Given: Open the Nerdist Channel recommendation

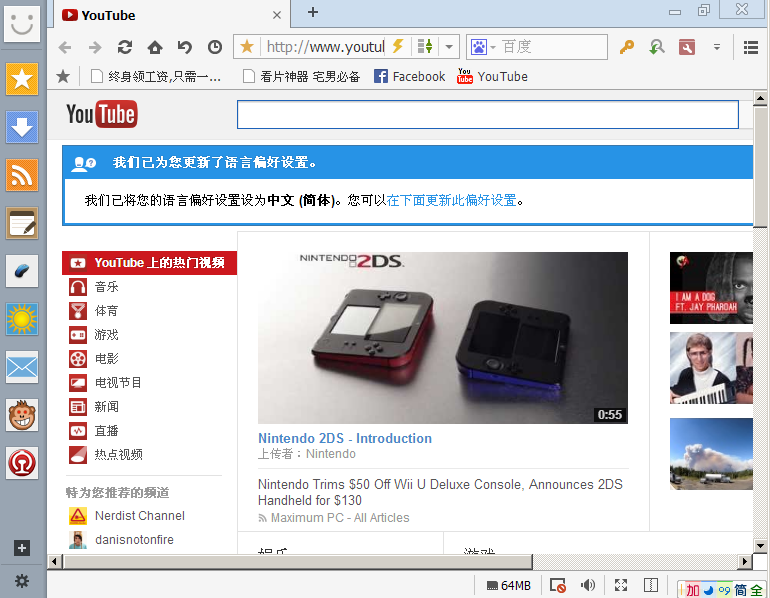Looking at the screenshot, I should click(x=127, y=516).
